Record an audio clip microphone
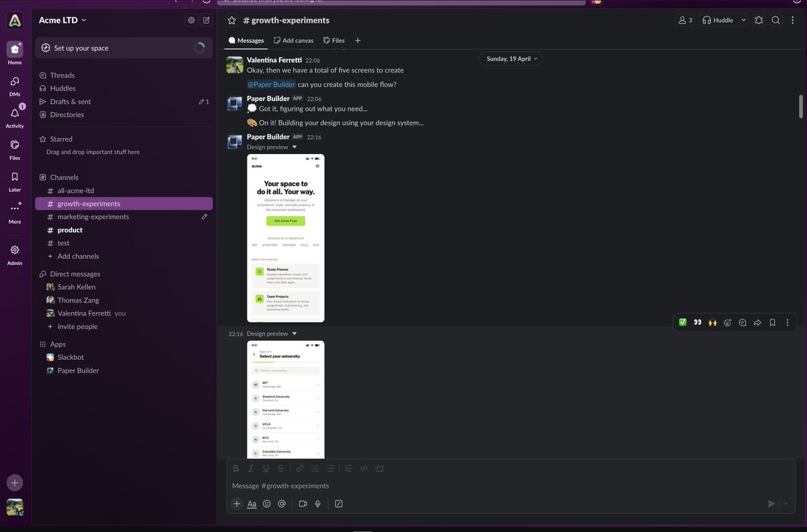Image resolution: width=807 pixels, height=532 pixels. pyautogui.click(x=317, y=504)
